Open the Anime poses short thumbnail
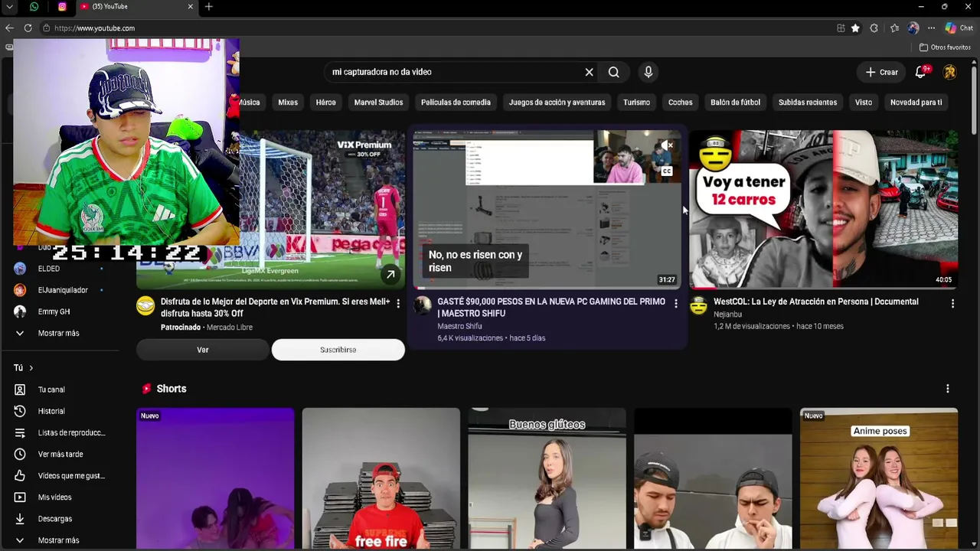This screenshot has width=980, height=551. coord(879,479)
